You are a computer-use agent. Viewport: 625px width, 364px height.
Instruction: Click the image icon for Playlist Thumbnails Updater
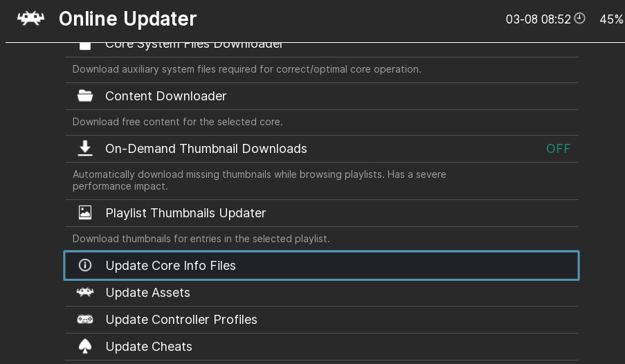85,213
